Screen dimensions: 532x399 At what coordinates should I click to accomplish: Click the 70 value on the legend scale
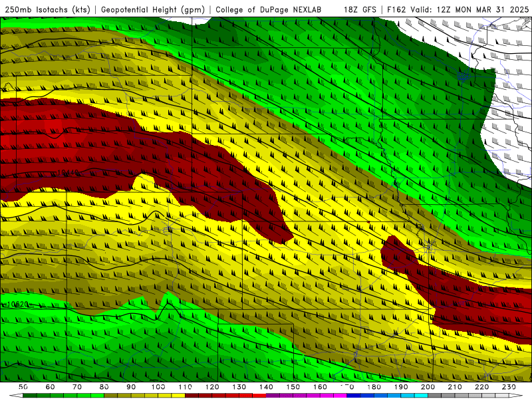click(77, 387)
